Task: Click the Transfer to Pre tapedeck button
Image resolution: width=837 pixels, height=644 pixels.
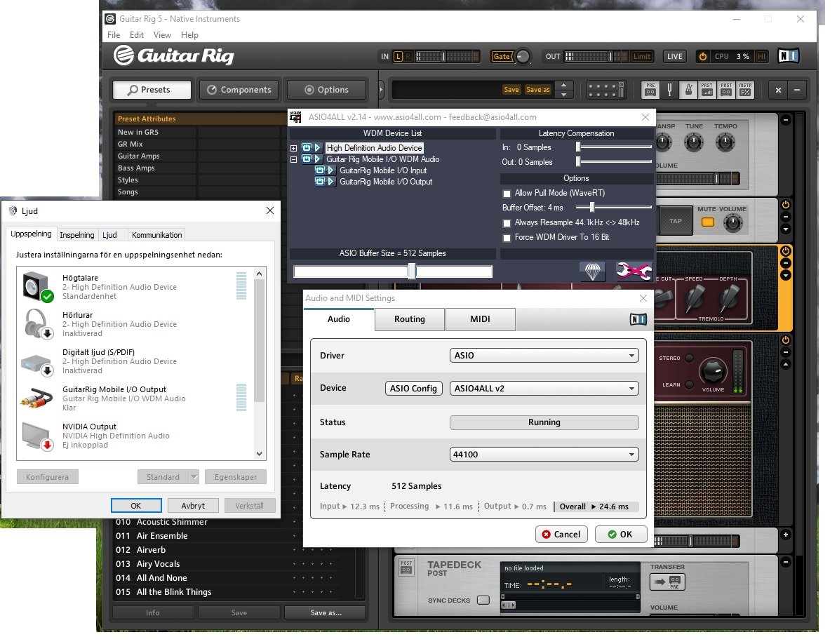Action: (667, 582)
